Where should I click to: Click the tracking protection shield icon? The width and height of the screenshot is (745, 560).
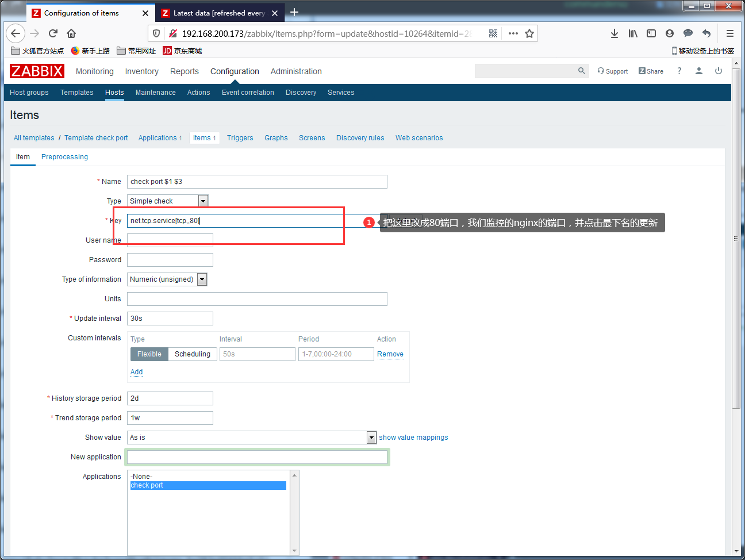[x=156, y=33]
